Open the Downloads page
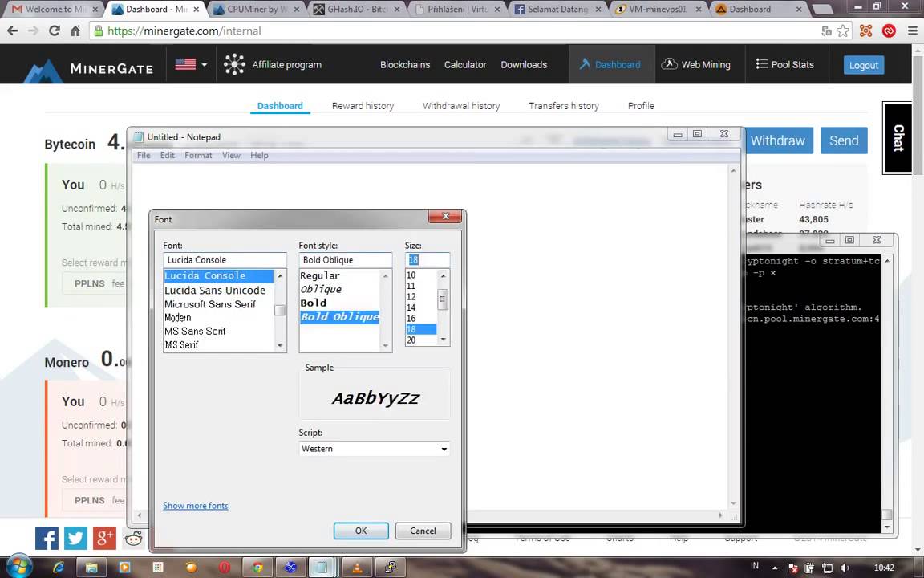The image size is (924, 578). tap(524, 65)
